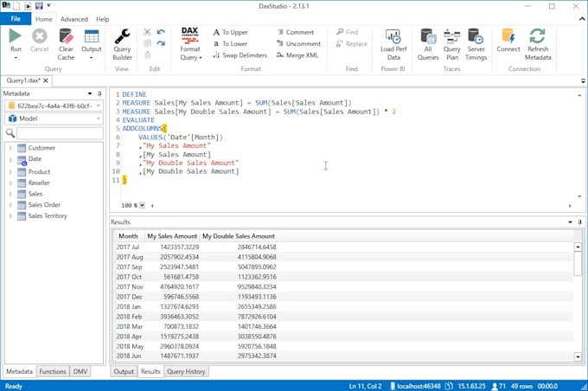
Task: Switch to Metadata pane tab
Action: coord(20,371)
